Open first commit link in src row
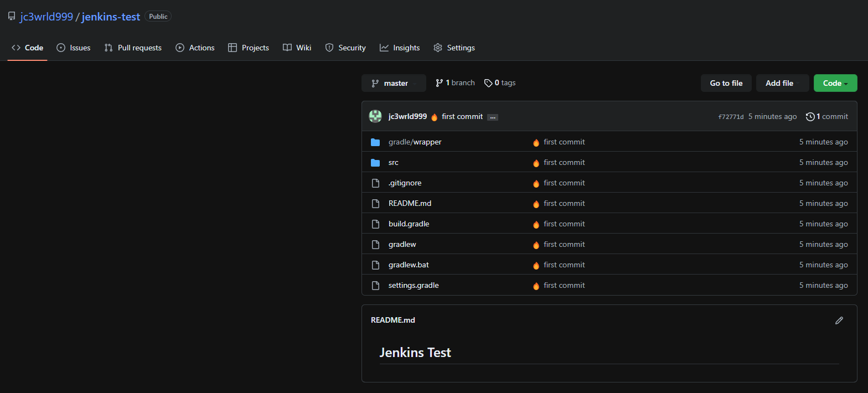Image resolution: width=868 pixels, height=393 pixels. [x=564, y=163]
